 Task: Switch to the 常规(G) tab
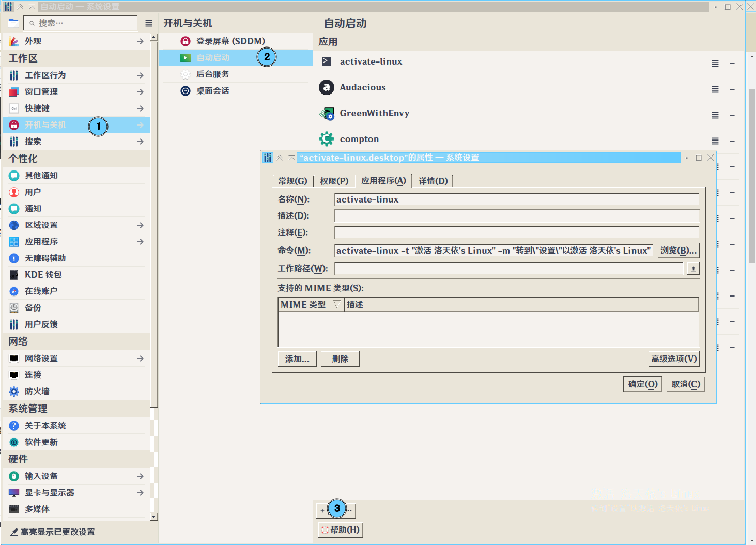tap(292, 181)
